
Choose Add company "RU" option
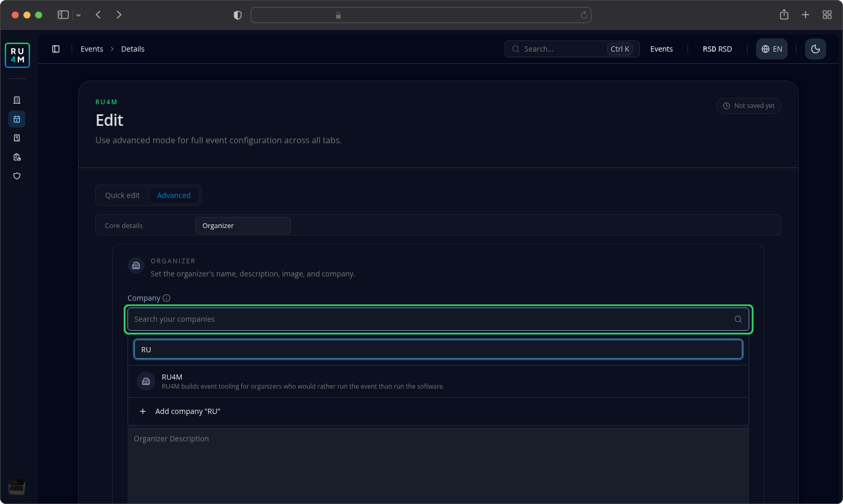(438, 411)
